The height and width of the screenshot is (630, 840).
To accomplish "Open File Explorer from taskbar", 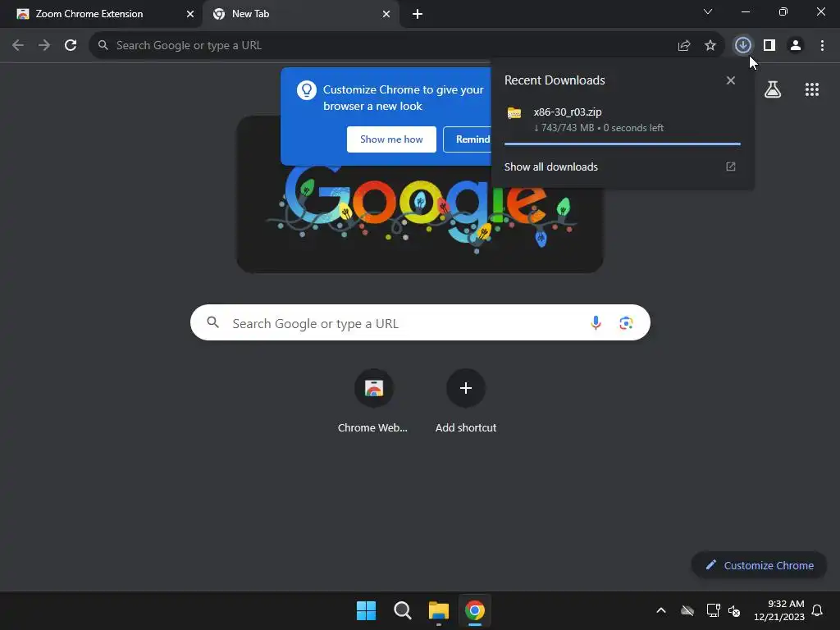I will pyautogui.click(x=438, y=610).
